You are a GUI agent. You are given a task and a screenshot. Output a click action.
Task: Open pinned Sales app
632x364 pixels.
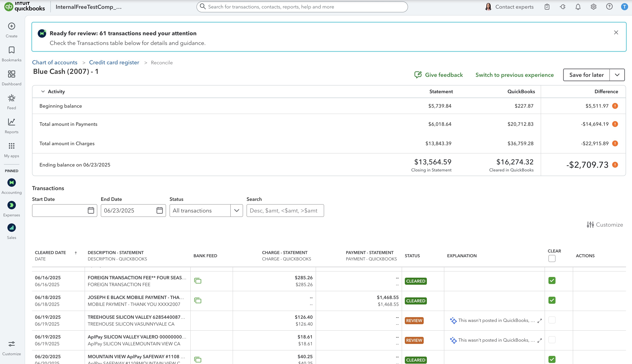coord(11,231)
